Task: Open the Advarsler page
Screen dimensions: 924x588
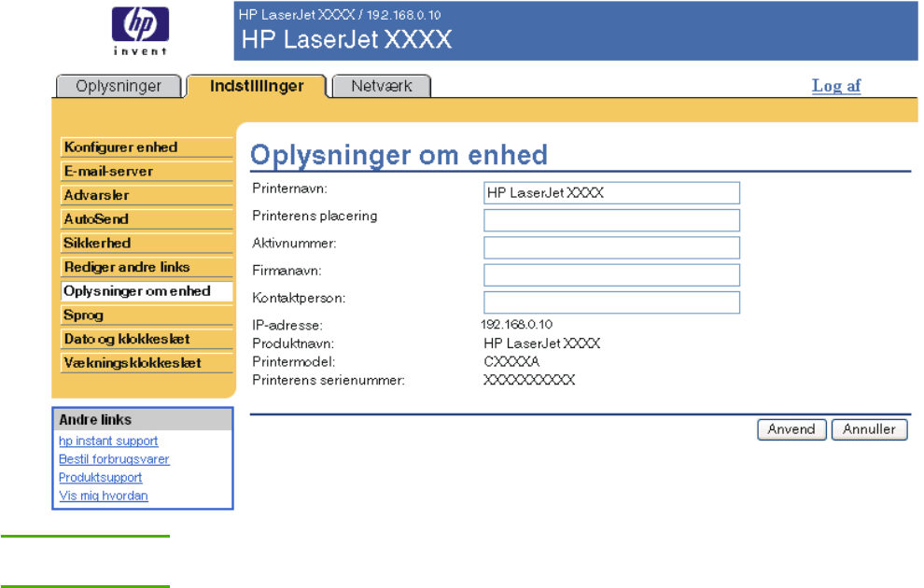Action: [147, 195]
